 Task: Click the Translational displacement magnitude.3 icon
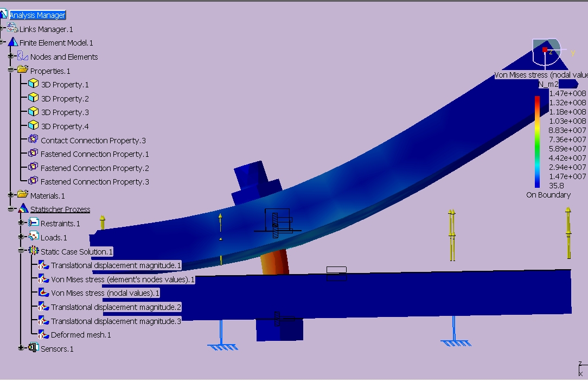pyautogui.click(x=43, y=321)
